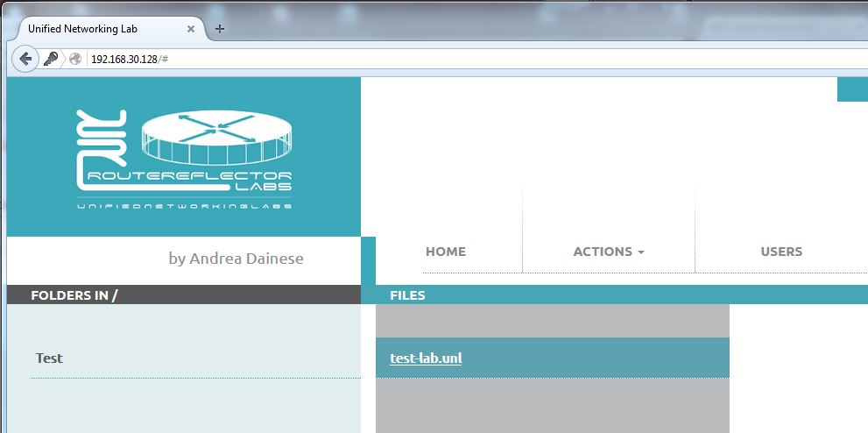The height and width of the screenshot is (433, 868).
Task: Open the test-lab.unl file link
Action: 426,358
